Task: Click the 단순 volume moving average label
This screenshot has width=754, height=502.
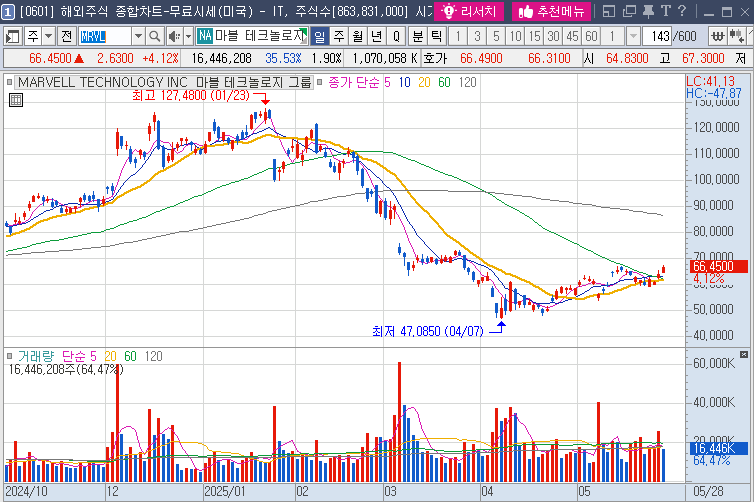Action: 74,356
